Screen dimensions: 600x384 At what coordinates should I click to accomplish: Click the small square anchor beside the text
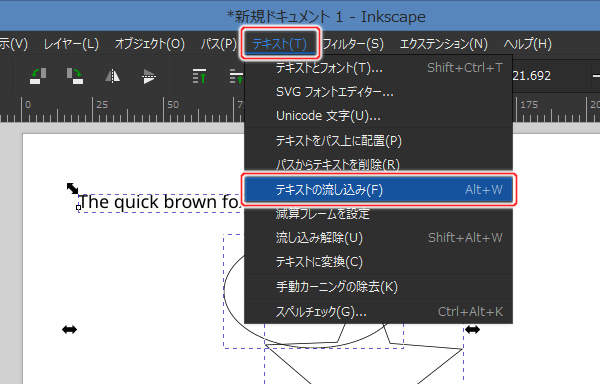[78, 208]
